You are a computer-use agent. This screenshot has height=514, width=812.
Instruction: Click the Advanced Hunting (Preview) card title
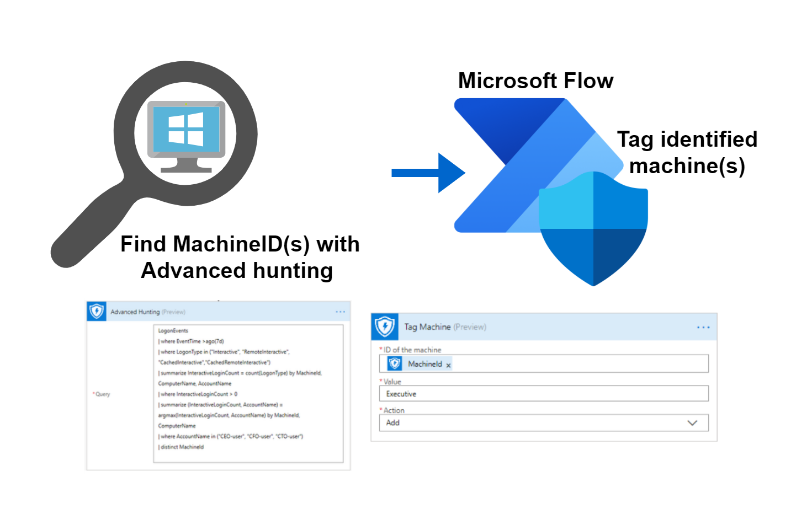(x=148, y=312)
